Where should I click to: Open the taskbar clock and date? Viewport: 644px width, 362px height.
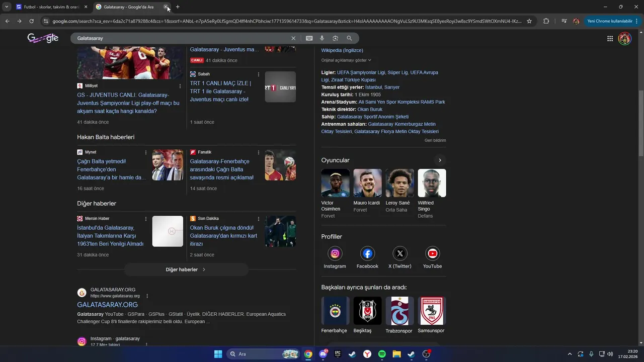pos(627,354)
